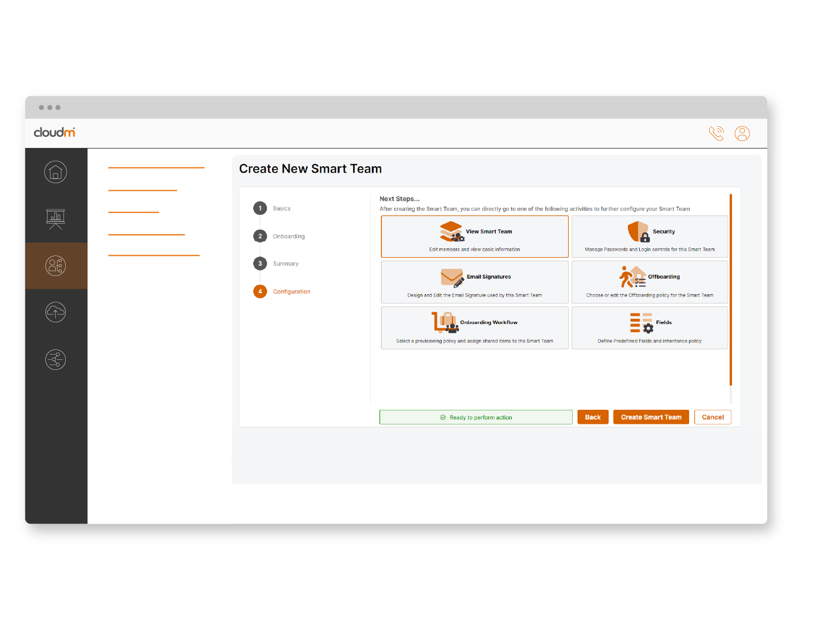Screen dimensions: 826x644
Task: Click the Fields list icon
Action: pyautogui.click(x=640, y=322)
